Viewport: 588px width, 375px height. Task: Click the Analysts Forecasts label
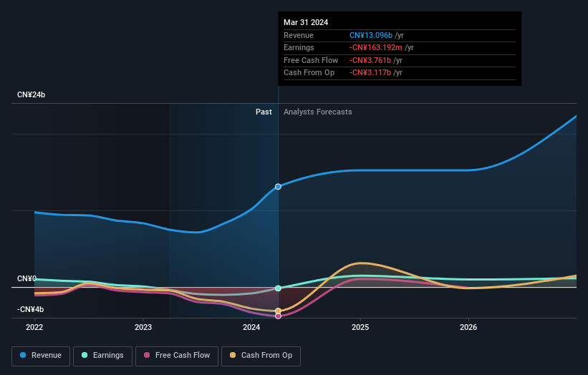click(317, 112)
